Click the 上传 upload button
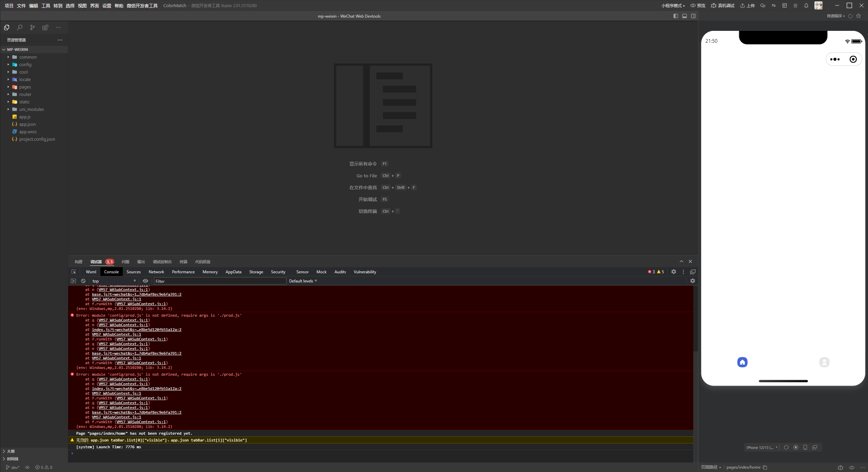The height and width of the screenshot is (472, 868). tap(747, 5)
